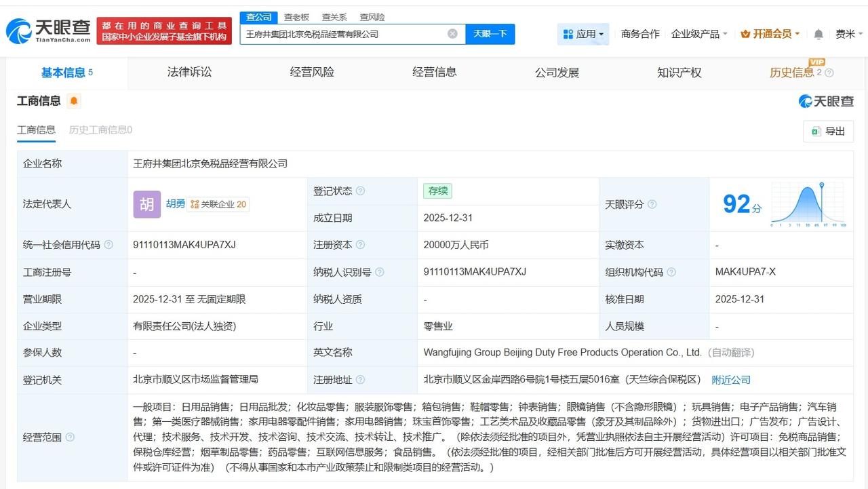The height and width of the screenshot is (489, 868).
Task: Click the bell icon beside 工商信息 heading
Action: click(73, 100)
